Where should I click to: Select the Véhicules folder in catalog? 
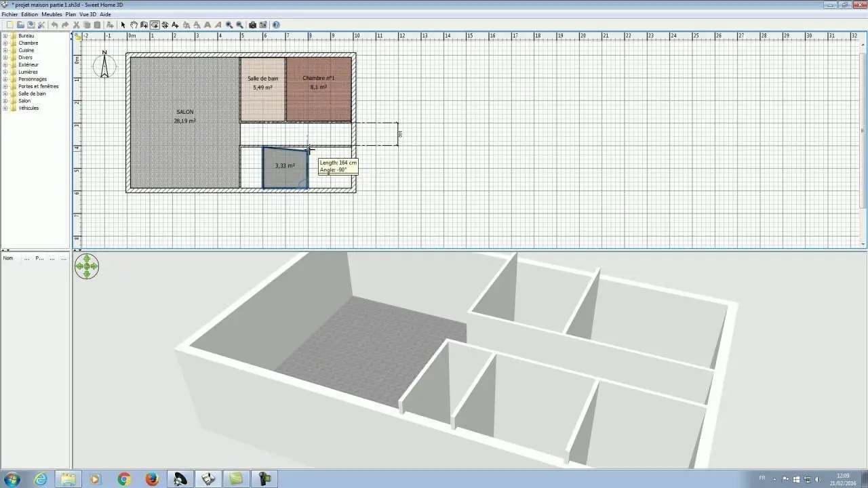point(28,108)
